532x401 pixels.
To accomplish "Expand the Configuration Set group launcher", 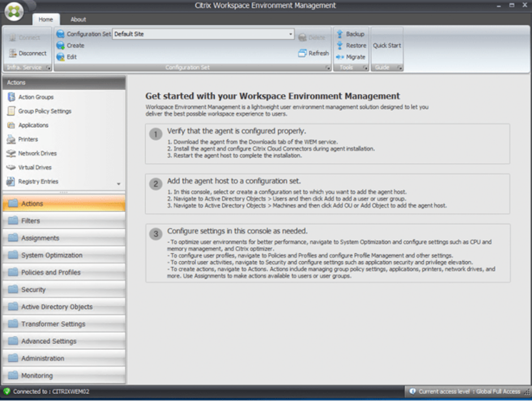I will [328, 68].
